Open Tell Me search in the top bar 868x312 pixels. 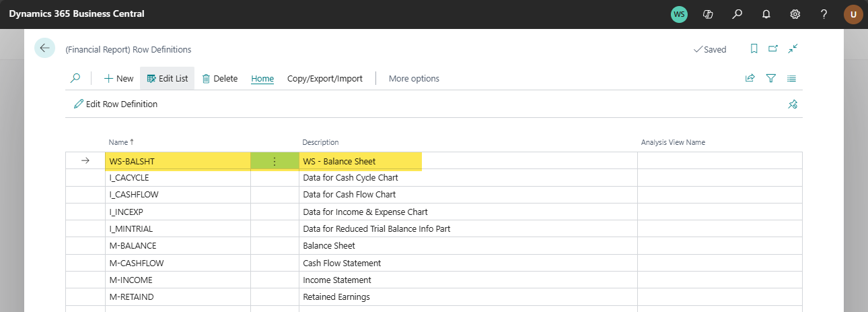(737, 14)
